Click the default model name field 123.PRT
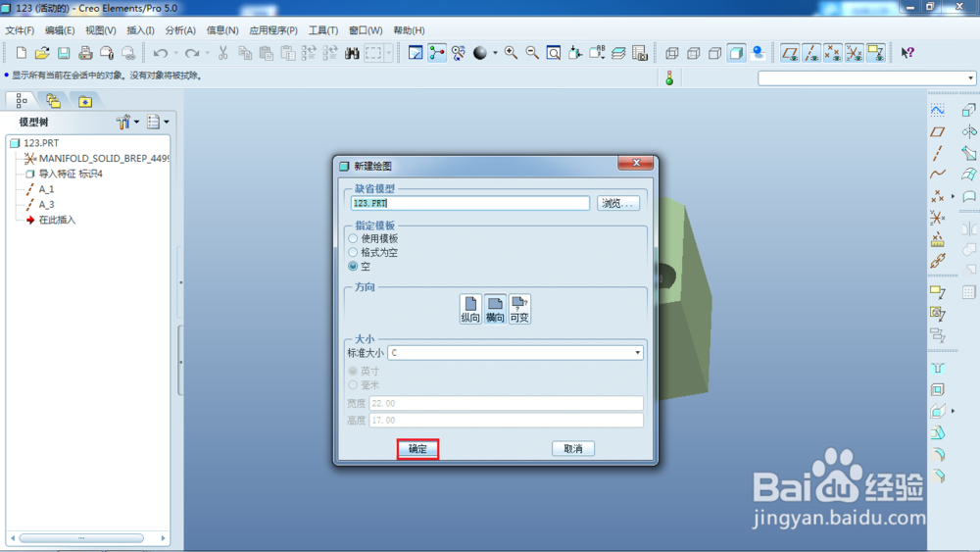Image resolution: width=980 pixels, height=552 pixels. 470,203
